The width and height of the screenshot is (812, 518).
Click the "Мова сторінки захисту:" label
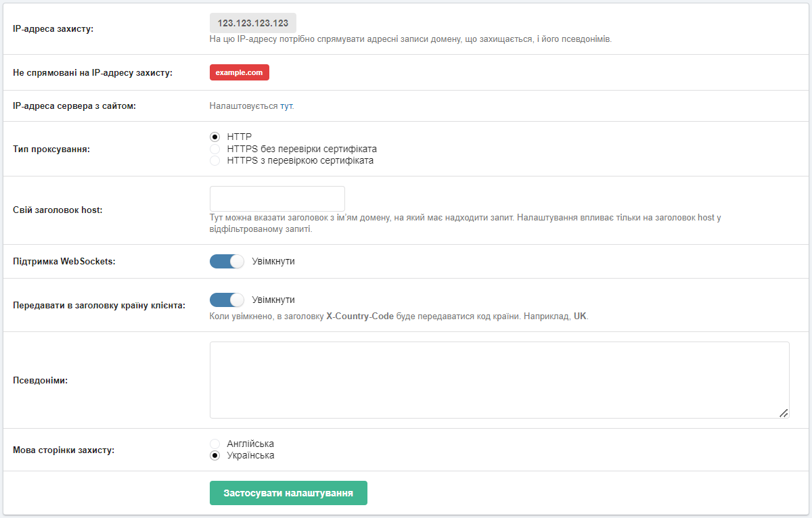click(64, 450)
